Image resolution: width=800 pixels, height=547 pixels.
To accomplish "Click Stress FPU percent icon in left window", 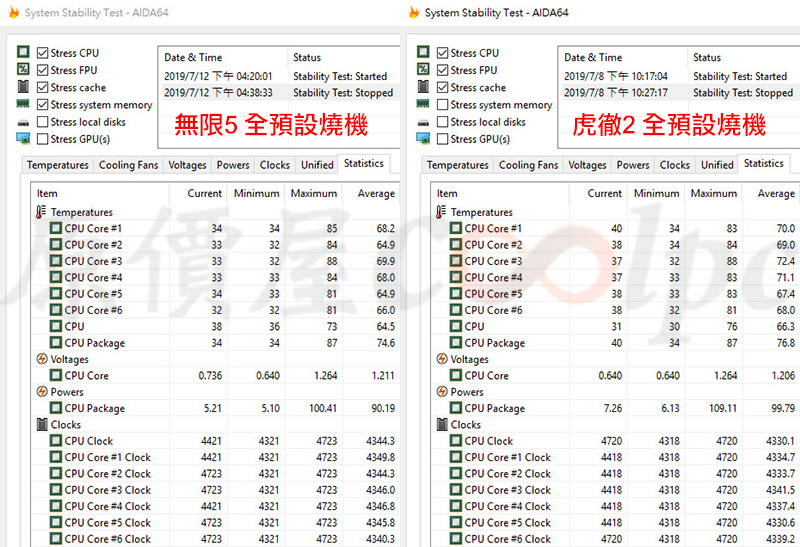I will coord(23,69).
